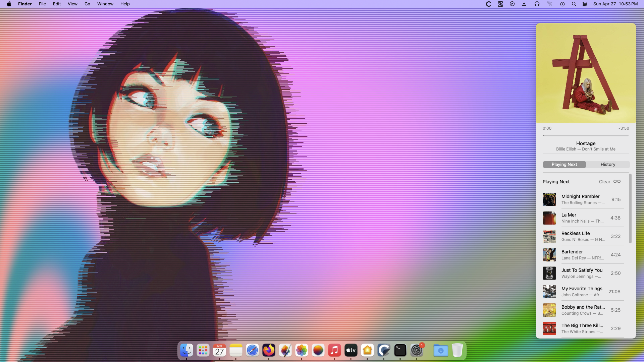Open Music app in the Dock
Image resolution: width=644 pixels, height=362 pixels.
coord(334,351)
